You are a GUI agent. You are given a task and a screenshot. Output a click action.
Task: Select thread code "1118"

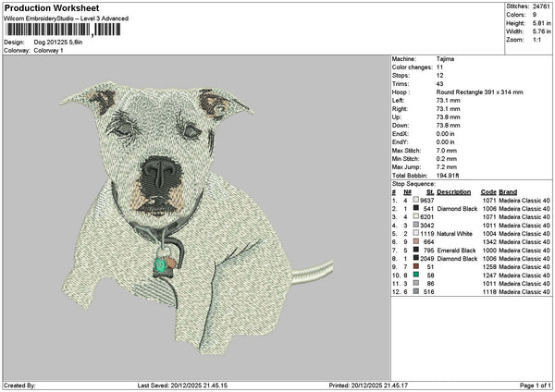coord(489,292)
